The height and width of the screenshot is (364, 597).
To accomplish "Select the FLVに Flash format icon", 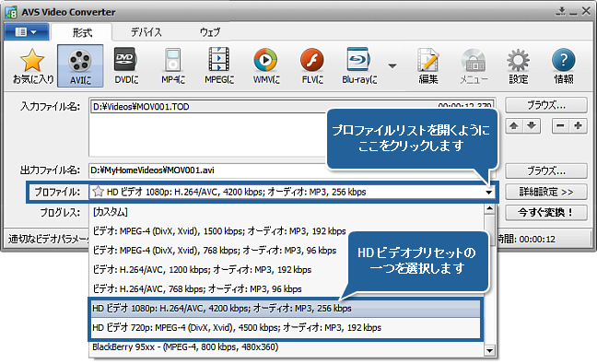I will [x=312, y=65].
